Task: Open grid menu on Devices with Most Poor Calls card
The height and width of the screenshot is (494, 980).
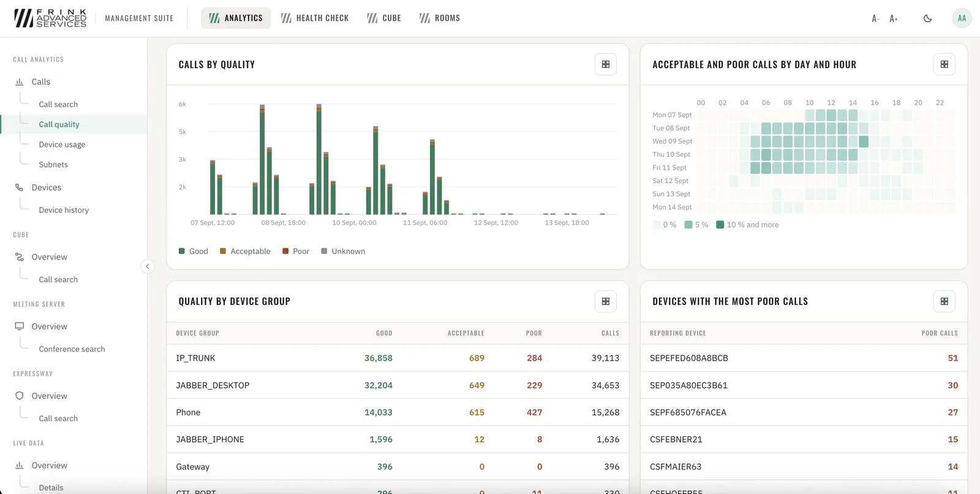Action: coord(944,301)
